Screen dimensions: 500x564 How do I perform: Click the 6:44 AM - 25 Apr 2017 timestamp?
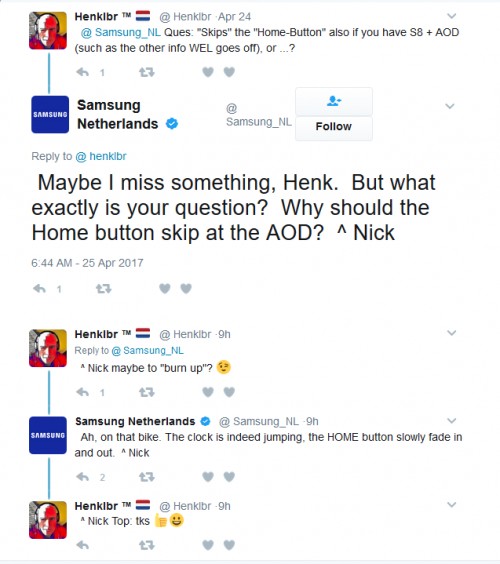[87, 263]
